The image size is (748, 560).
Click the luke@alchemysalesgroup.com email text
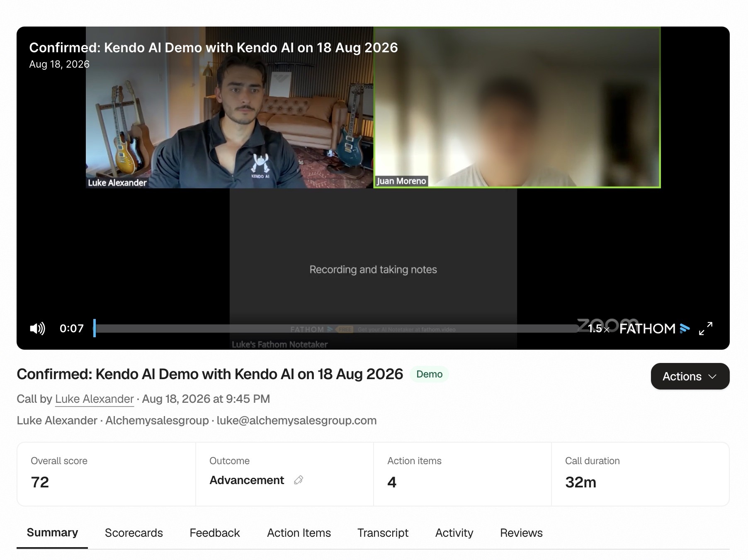(x=296, y=421)
